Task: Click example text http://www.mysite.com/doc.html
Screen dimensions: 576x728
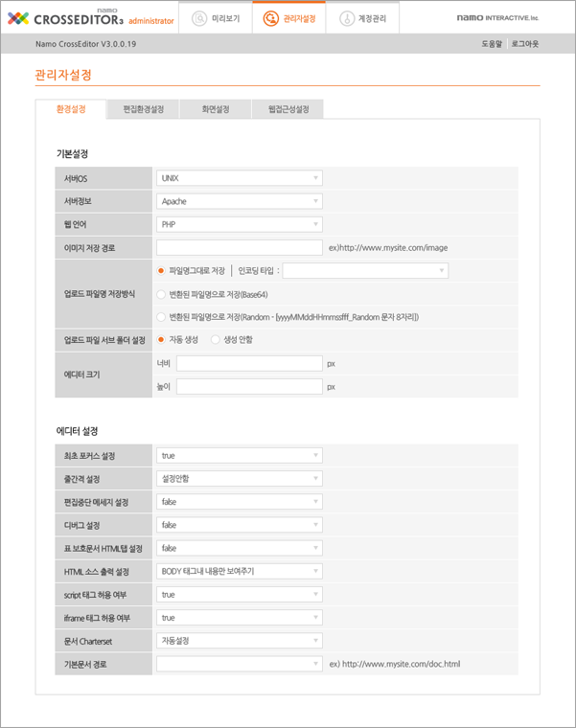Action: click(402, 664)
